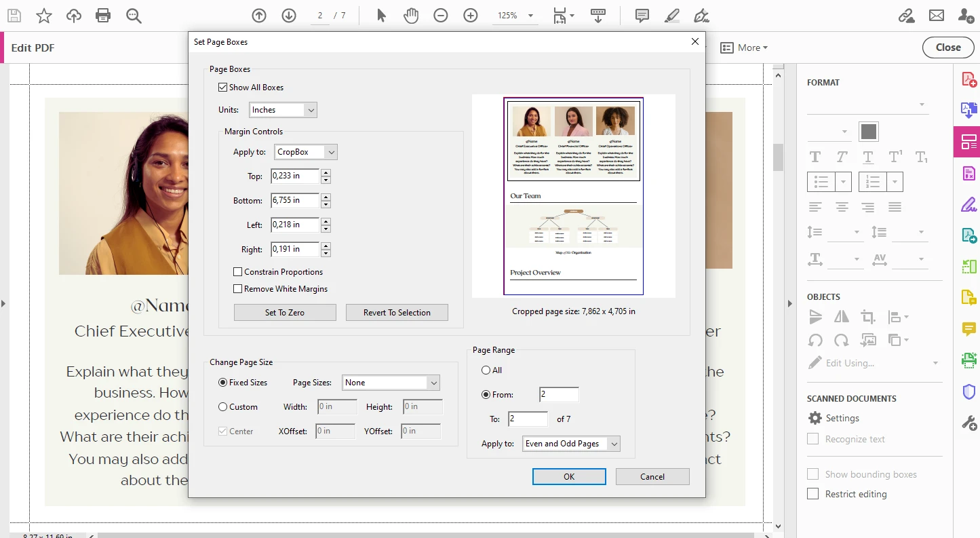Share a link to this file

pos(907,16)
